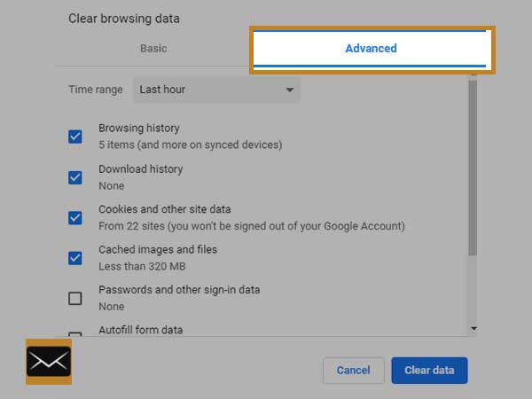
Task: Disable the Cached images and files checkbox
Action: point(75,258)
